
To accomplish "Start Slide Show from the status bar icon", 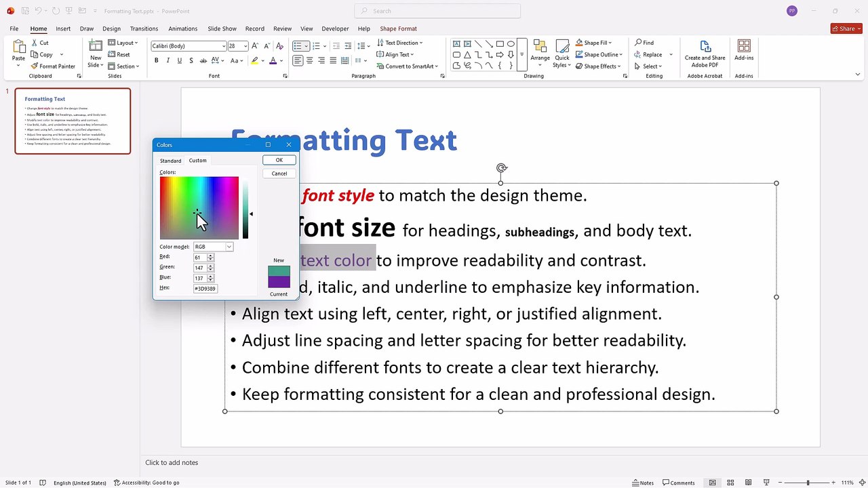I will point(766,483).
